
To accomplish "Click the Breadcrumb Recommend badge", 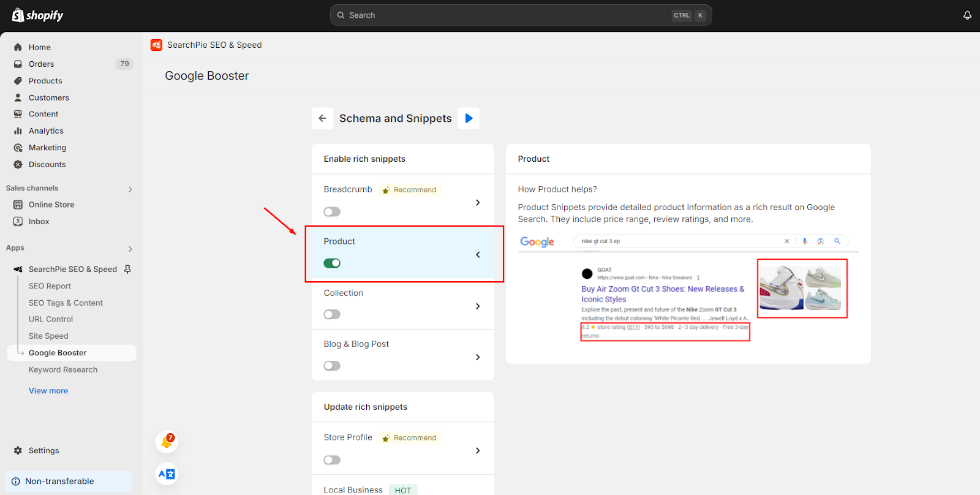I will click(409, 190).
